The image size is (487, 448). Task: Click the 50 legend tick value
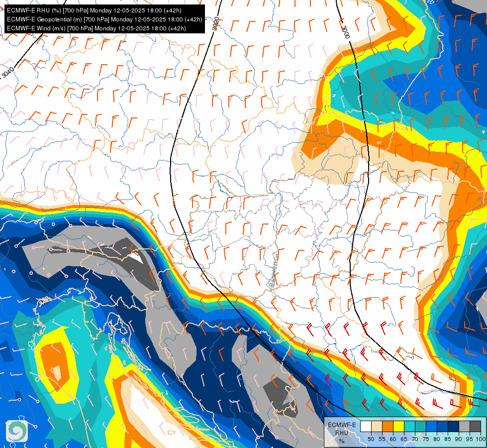click(371, 439)
